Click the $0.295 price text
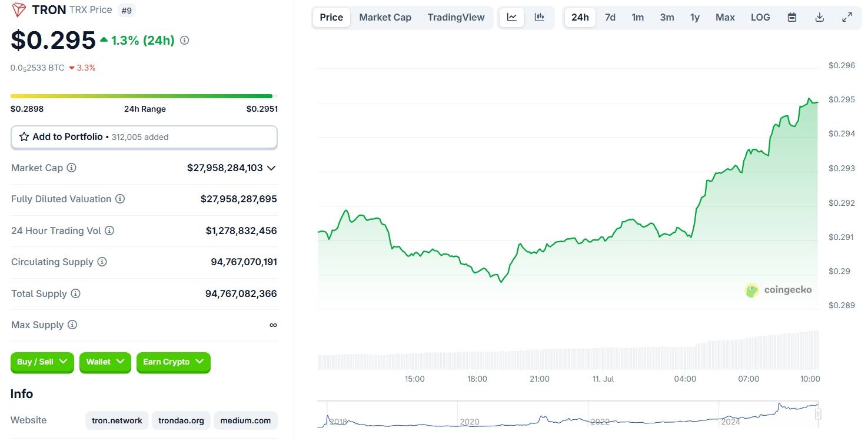868x441 pixels. coord(53,41)
